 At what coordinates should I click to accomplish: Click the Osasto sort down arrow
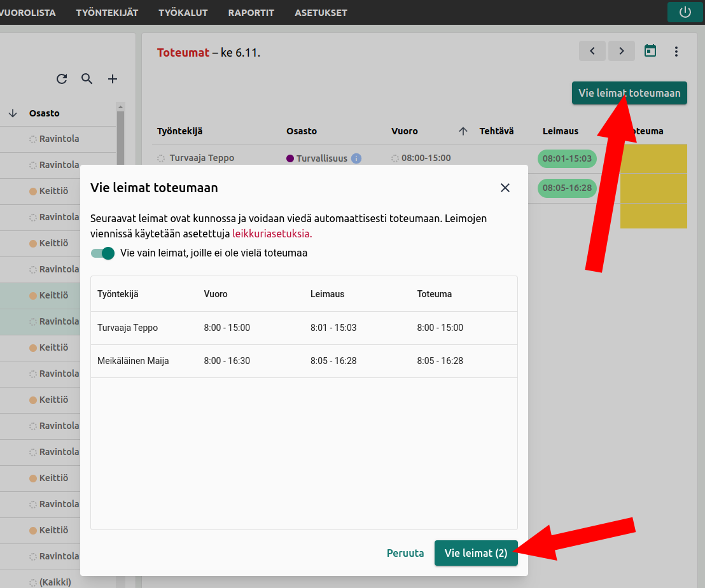13,113
